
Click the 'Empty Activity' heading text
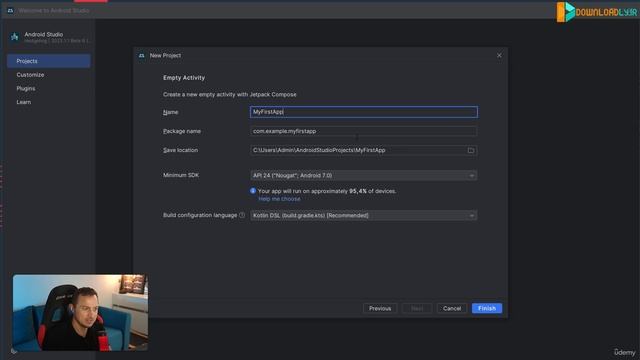pos(184,78)
